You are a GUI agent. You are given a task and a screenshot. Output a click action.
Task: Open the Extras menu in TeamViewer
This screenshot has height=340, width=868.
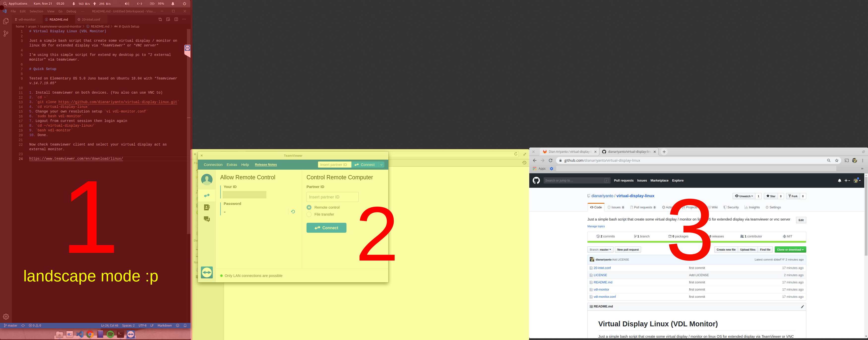[231, 165]
